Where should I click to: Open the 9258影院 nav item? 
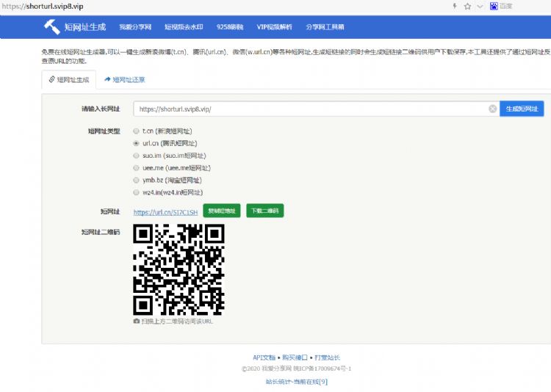click(230, 27)
